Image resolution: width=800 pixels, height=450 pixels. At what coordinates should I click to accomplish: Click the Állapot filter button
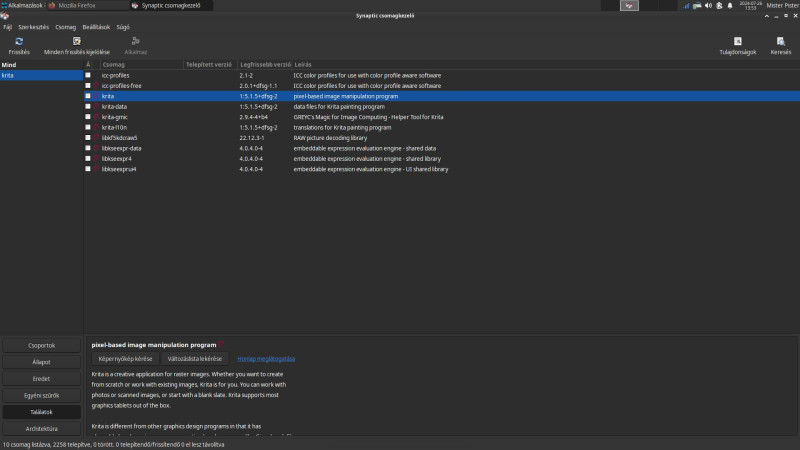[41, 362]
